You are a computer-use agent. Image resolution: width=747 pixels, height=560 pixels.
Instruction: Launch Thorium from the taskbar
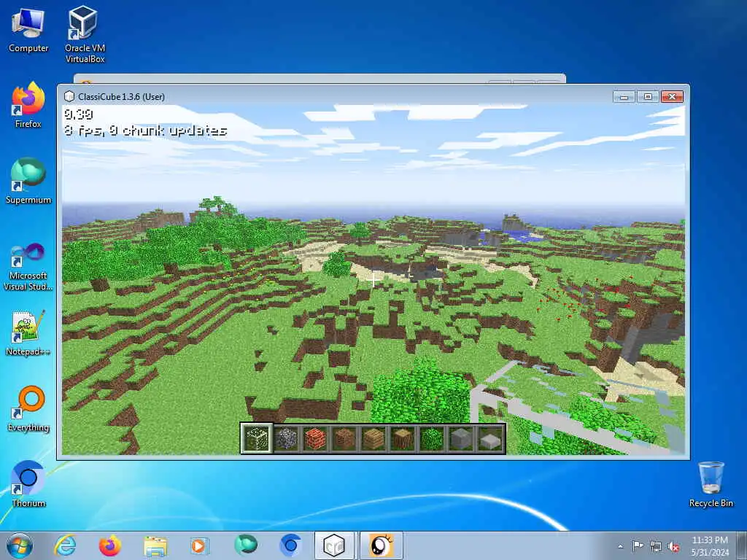point(290,545)
